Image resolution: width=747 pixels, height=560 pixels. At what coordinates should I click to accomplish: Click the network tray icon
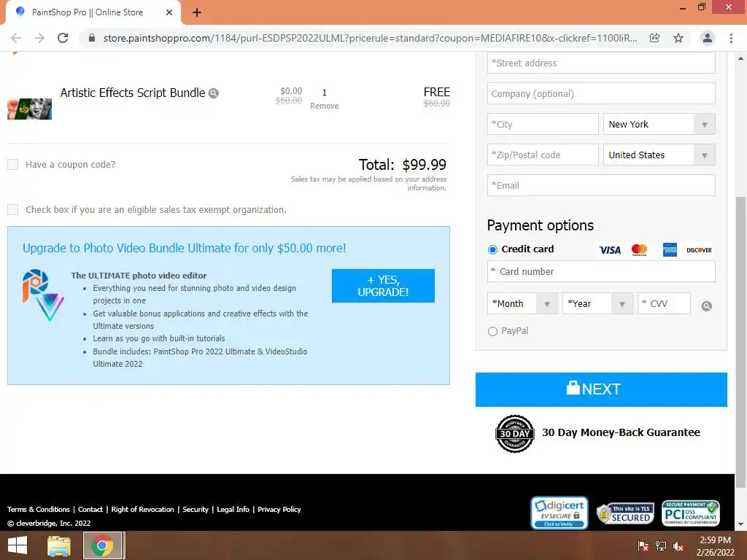pos(661,546)
